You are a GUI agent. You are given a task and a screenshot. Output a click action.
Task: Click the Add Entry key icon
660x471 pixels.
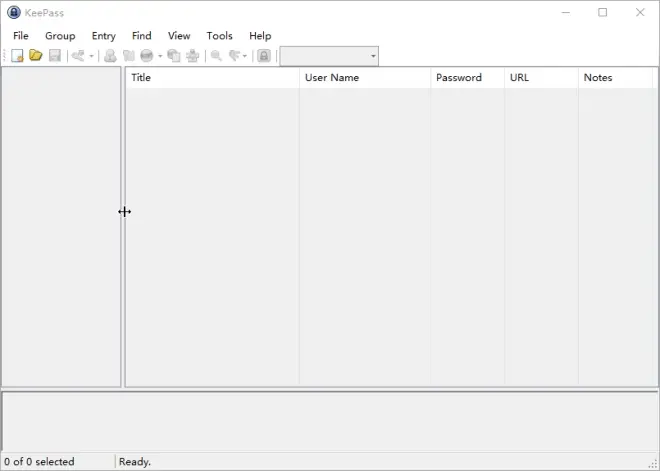click(x=78, y=56)
